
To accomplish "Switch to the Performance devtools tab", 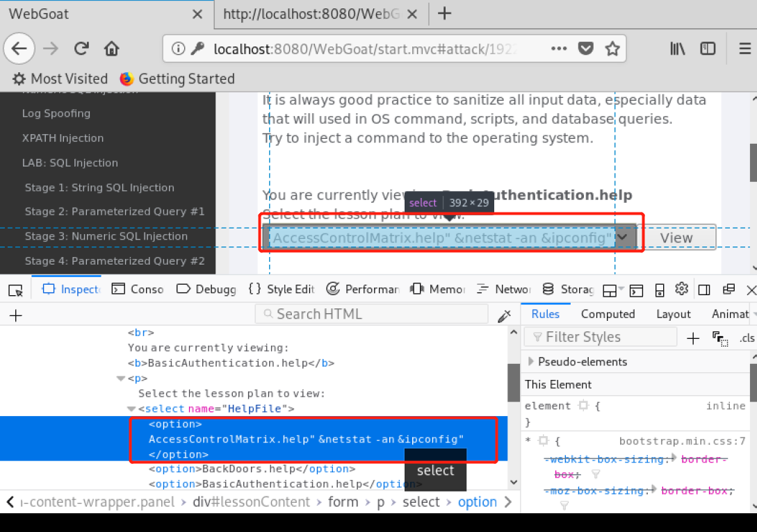I will pyautogui.click(x=363, y=290).
